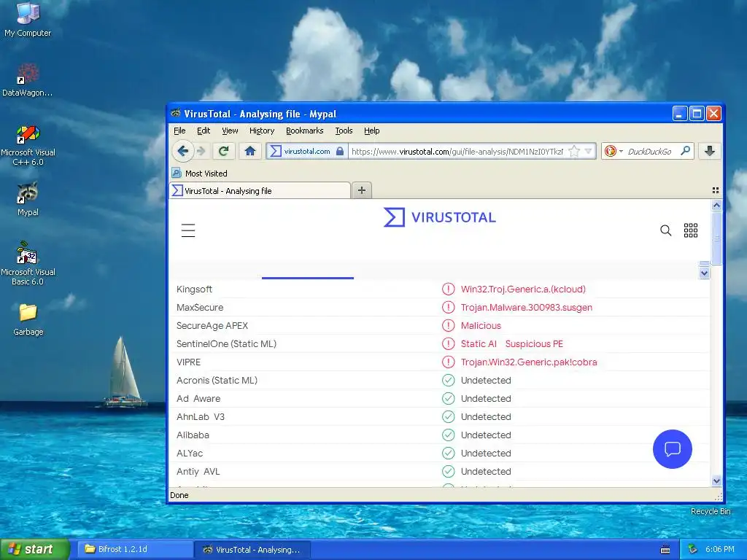The width and height of the screenshot is (747, 560).
Task: Select the Mypal desktop shortcut
Action: pyautogui.click(x=28, y=199)
